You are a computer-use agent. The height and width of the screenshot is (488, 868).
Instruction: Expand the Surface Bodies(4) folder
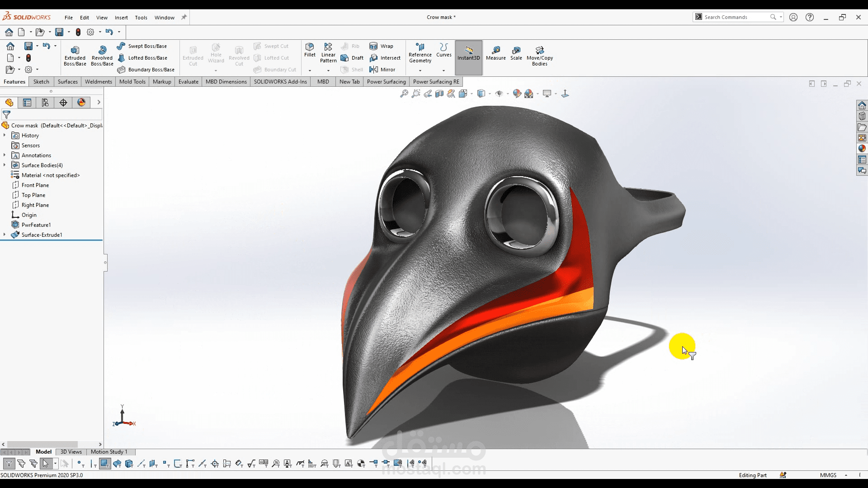tap(5, 165)
